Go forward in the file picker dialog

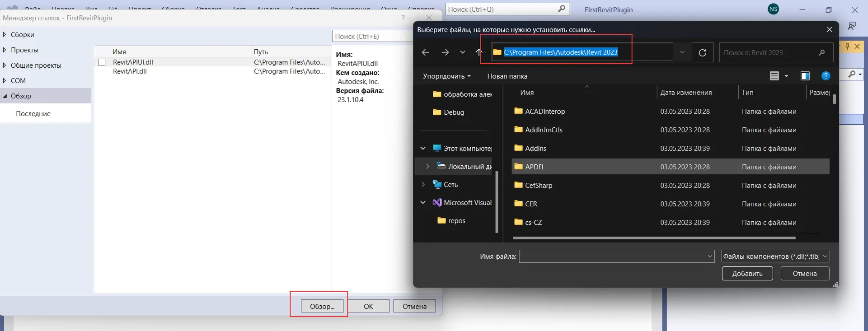click(x=445, y=52)
